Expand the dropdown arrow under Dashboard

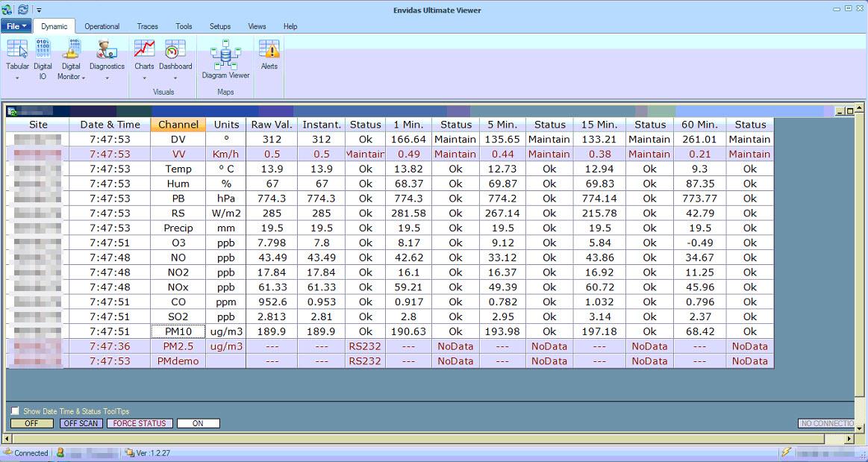point(175,78)
